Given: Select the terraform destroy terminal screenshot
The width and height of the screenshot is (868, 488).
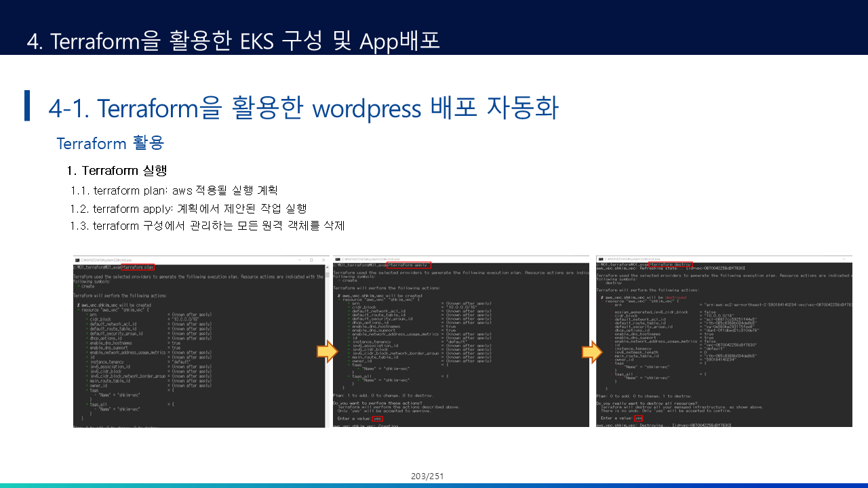Looking at the screenshot, I should tap(724, 342).
